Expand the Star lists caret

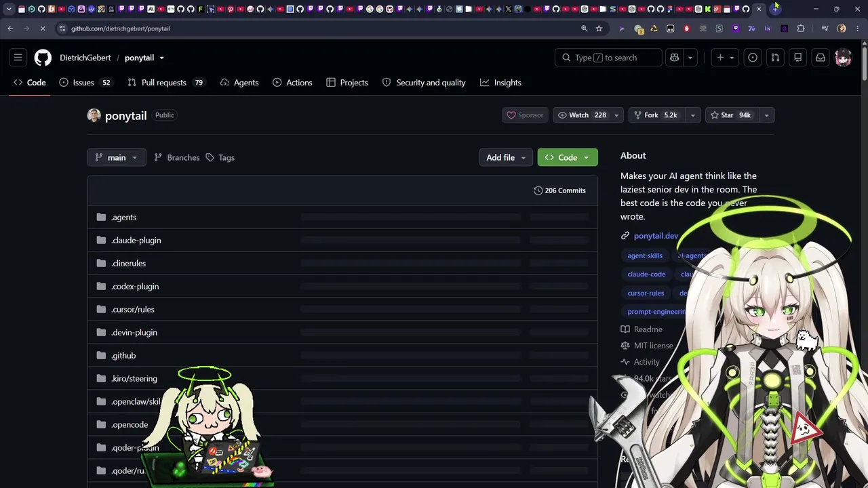pos(766,115)
